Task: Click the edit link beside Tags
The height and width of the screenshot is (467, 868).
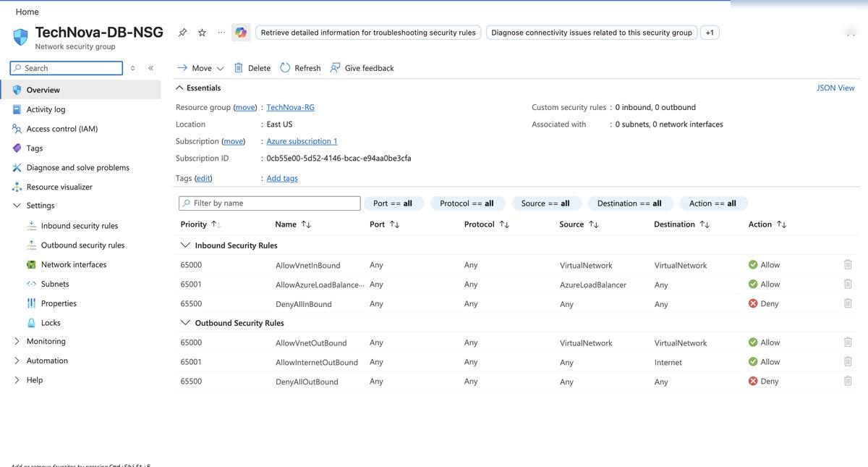Action: (203, 178)
